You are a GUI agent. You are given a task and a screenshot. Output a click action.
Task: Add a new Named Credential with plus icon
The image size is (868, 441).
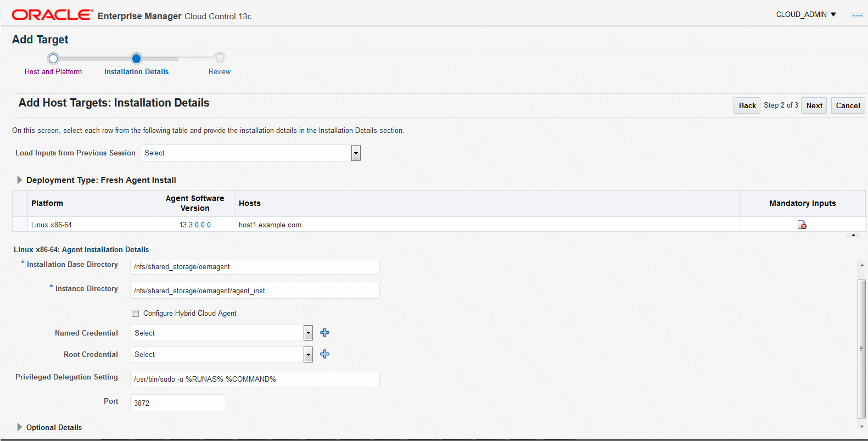325,333
